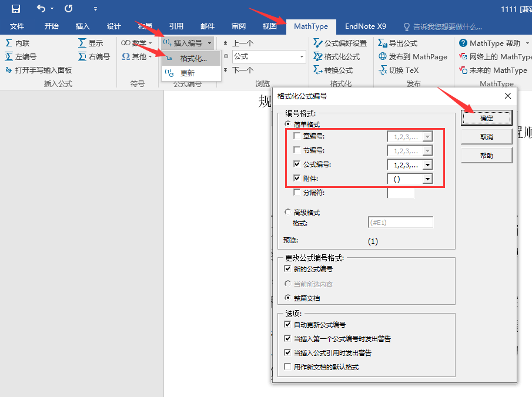
Task: Open the 公式 browse combo box
Action: (x=269, y=56)
